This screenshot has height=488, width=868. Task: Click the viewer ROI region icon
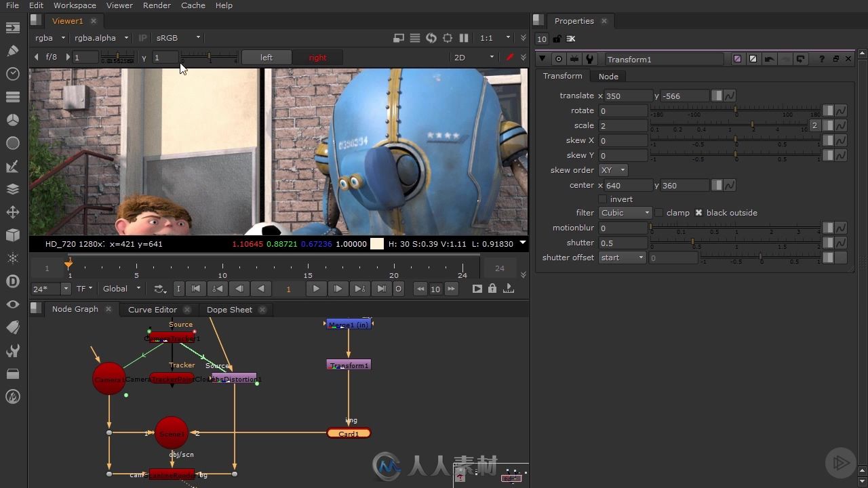[x=399, y=38]
